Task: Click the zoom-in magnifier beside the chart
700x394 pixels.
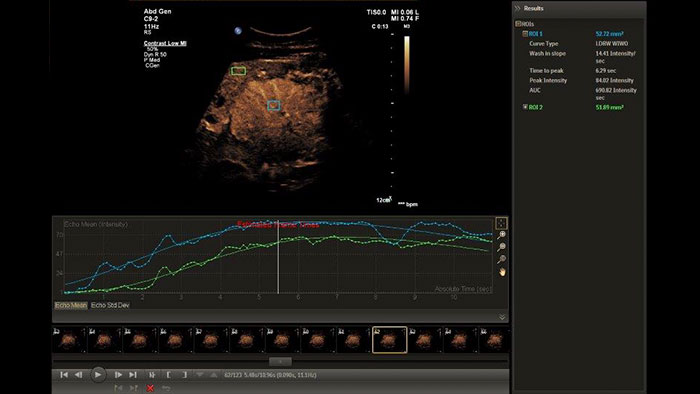Action: pos(502,235)
